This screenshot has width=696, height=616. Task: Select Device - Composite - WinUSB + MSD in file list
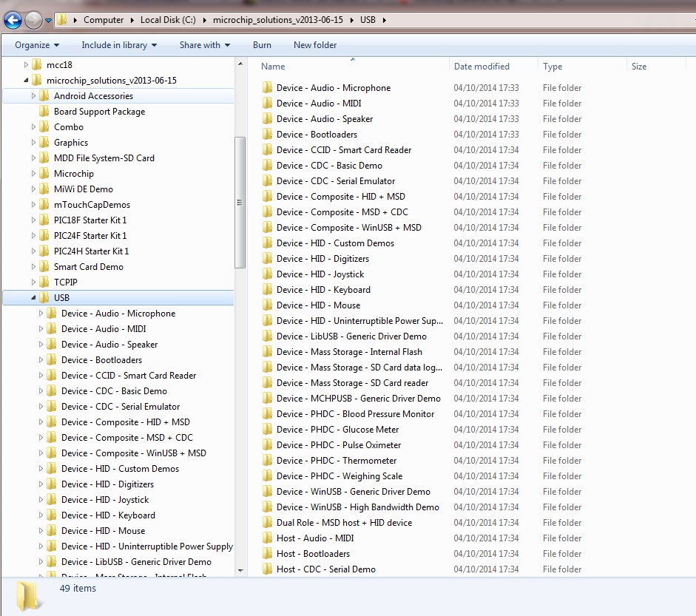coord(349,228)
